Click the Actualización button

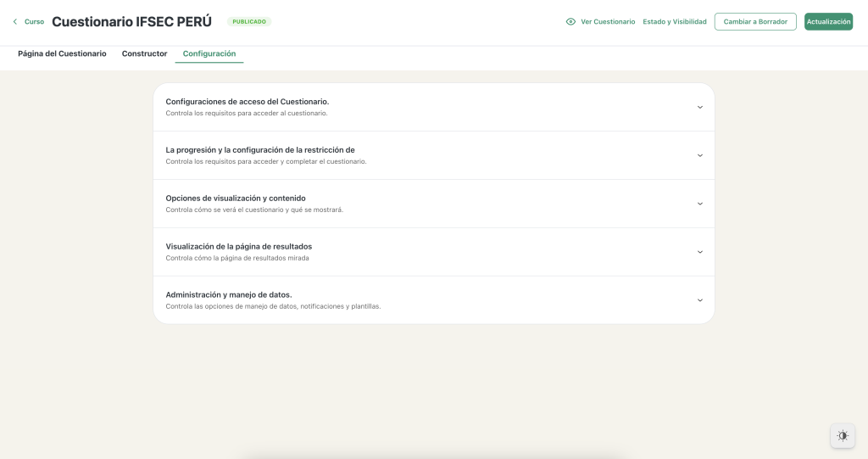click(x=828, y=21)
